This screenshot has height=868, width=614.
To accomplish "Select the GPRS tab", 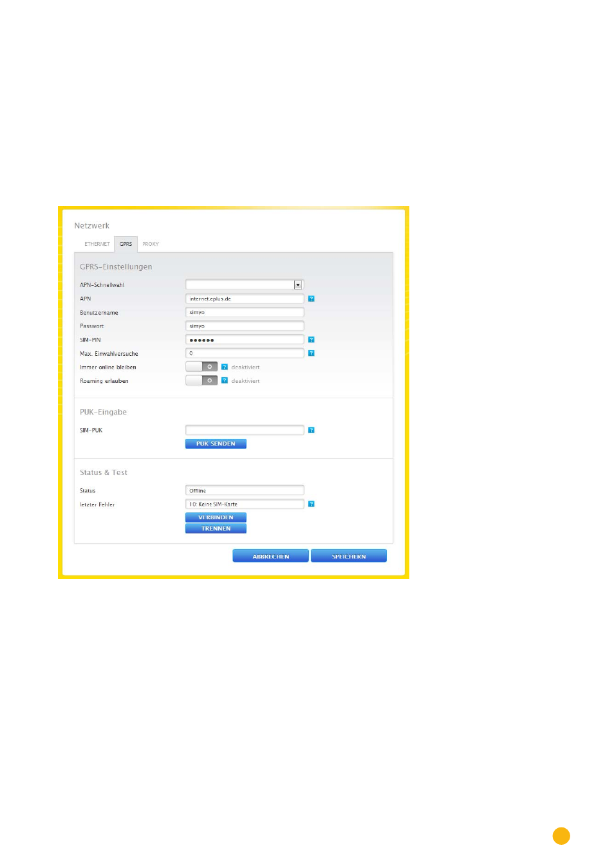I will click(126, 245).
